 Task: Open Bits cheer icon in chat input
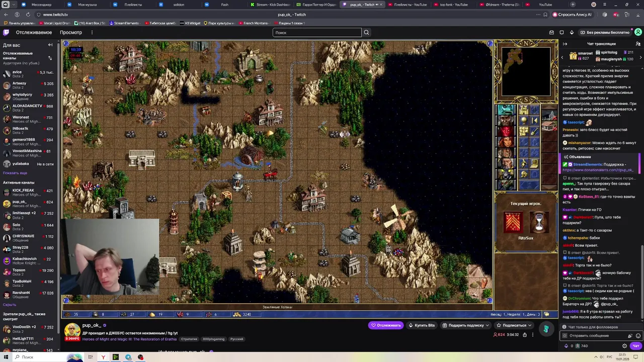tap(630, 335)
